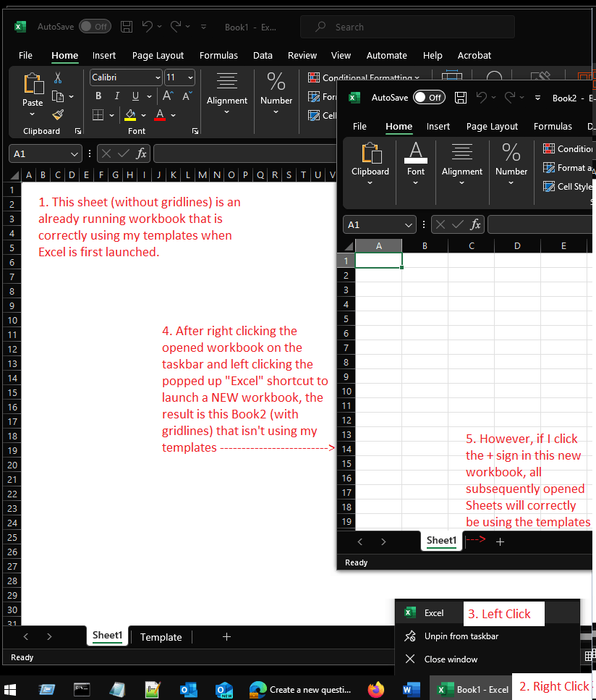Image resolution: width=596 pixels, height=700 pixels.
Task: Increase font size with the larger A icon
Action: (x=168, y=96)
